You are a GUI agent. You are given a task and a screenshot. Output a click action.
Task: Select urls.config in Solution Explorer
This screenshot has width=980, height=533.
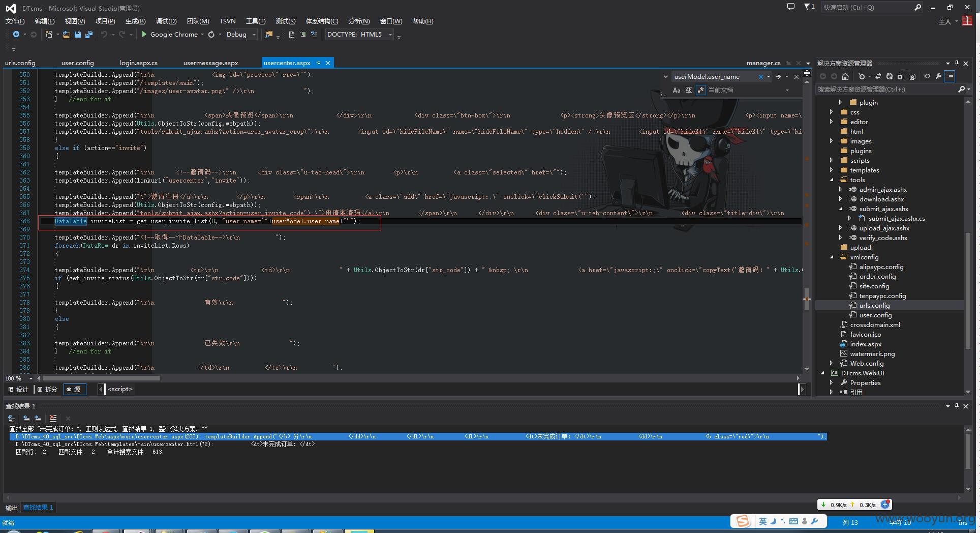tap(874, 305)
